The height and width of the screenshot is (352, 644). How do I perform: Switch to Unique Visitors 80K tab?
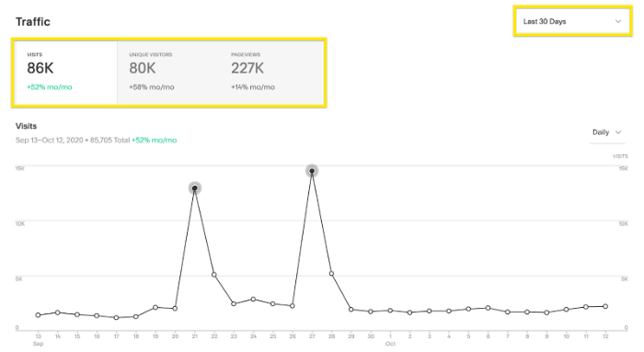pyautogui.click(x=168, y=73)
